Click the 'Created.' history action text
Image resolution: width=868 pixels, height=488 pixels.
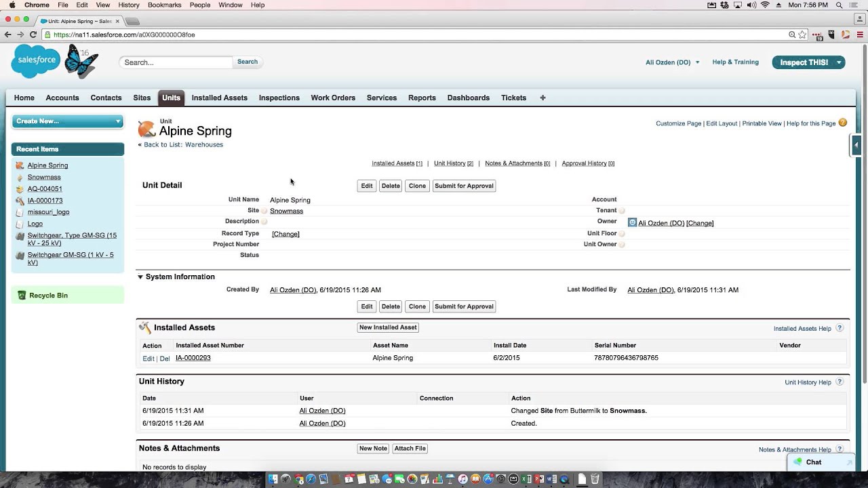(524, 424)
